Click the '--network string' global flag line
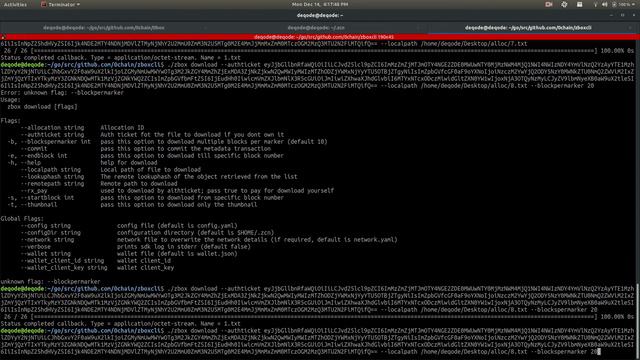 coord(209,240)
